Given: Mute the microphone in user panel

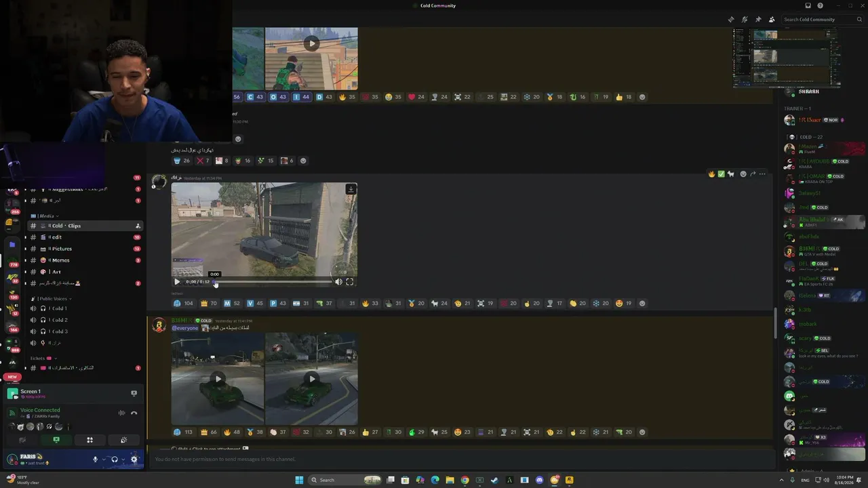Looking at the screenshot, I should pos(95,460).
